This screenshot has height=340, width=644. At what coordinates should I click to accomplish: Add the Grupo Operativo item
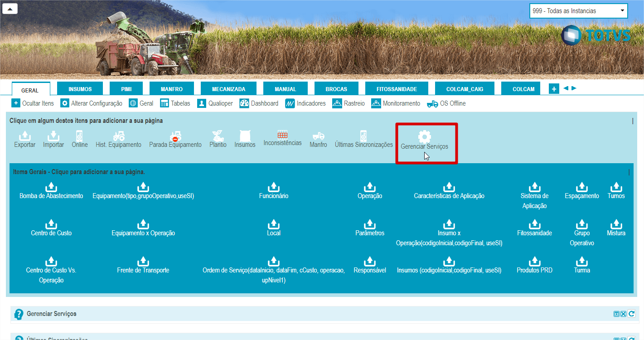pyautogui.click(x=582, y=233)
